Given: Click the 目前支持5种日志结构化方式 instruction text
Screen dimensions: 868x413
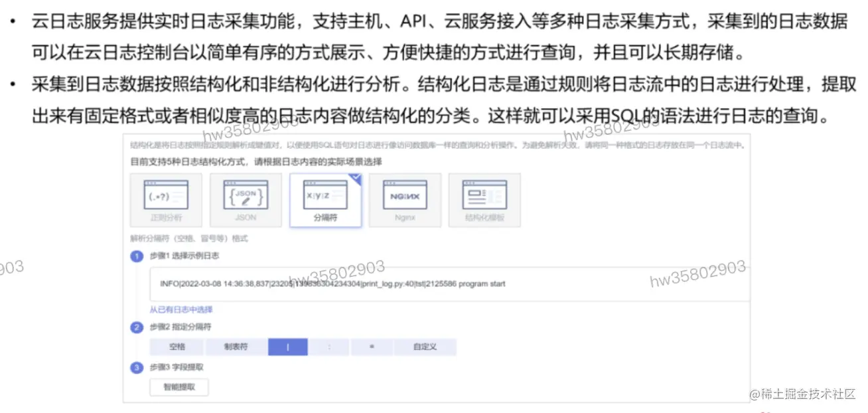Looking at the screenshot, I should [256, 161].
